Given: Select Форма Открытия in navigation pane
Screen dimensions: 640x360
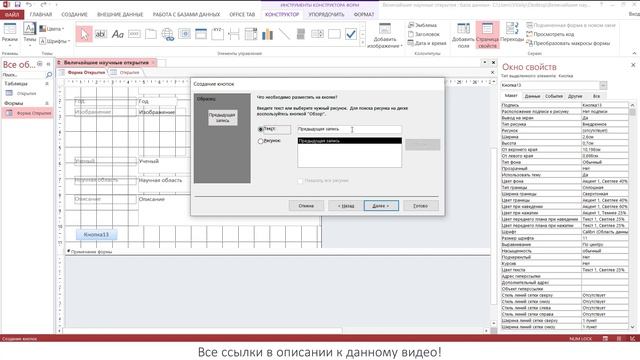Looking at the screenshot, I should pyautogui.click(x=28, y=113).
